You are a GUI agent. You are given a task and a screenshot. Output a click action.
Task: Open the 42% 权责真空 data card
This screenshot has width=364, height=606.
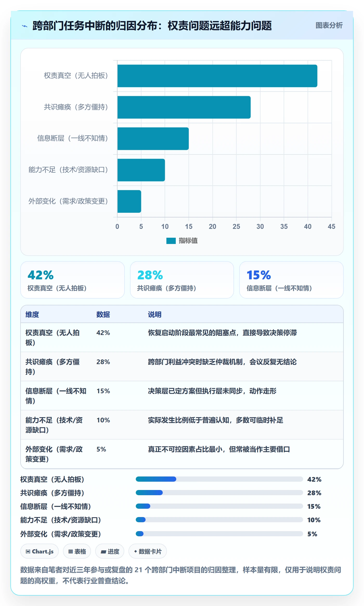pos(73,280)
